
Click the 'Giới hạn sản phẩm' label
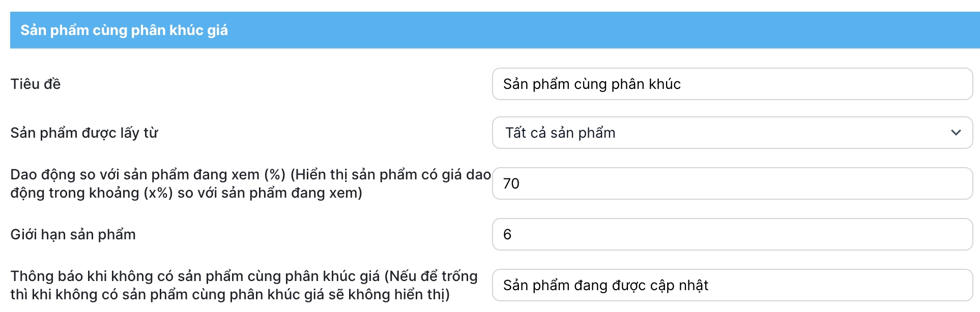point(73,234)
